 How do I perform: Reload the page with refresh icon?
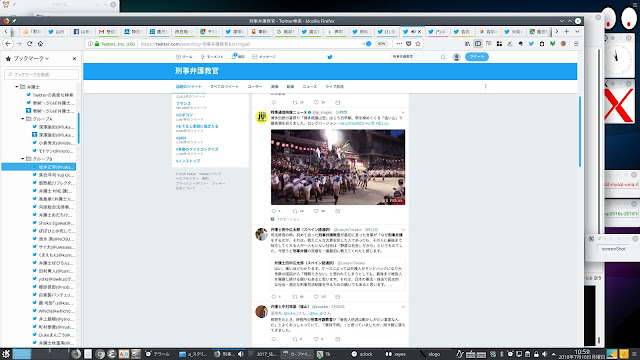coord(29,44)
